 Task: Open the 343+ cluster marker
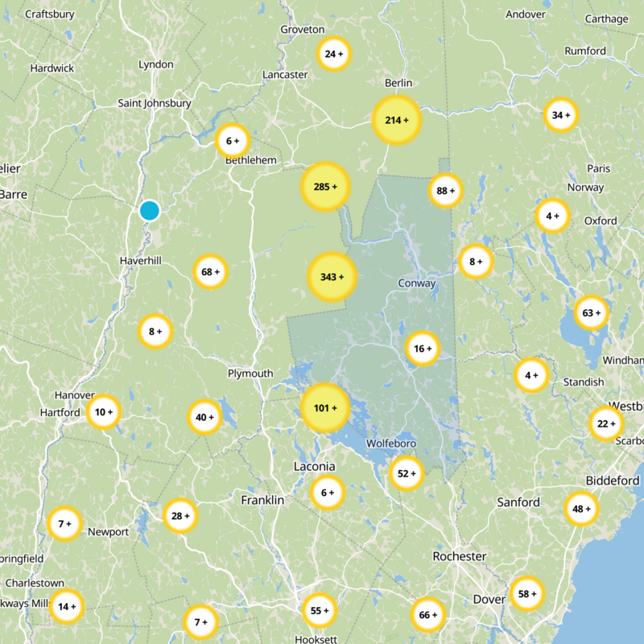332,277
